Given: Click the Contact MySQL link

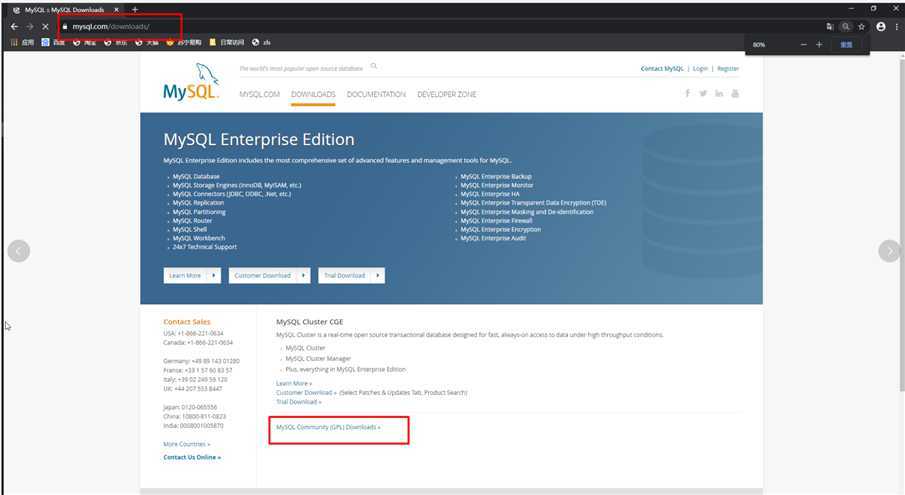Looking at the screenshot, I should [661, 68].
